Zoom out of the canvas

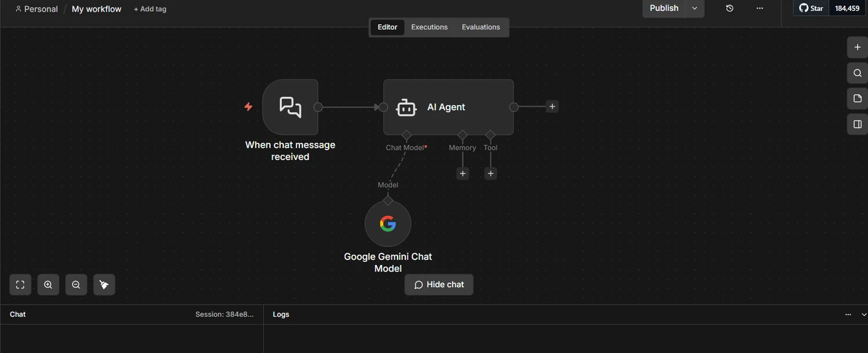pos(76,285)
